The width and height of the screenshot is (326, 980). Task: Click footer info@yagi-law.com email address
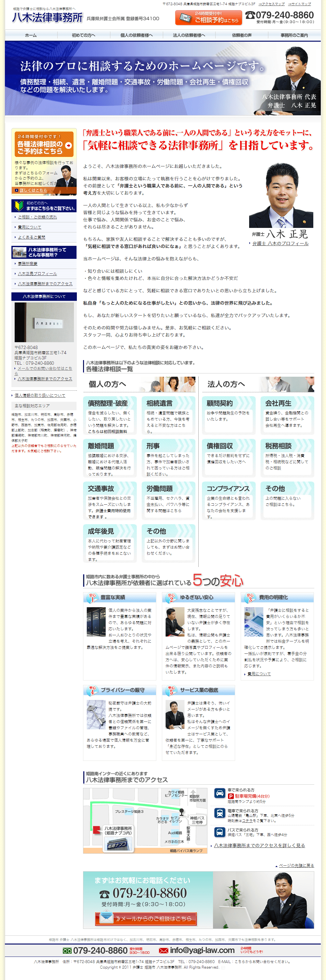(202, 951)
